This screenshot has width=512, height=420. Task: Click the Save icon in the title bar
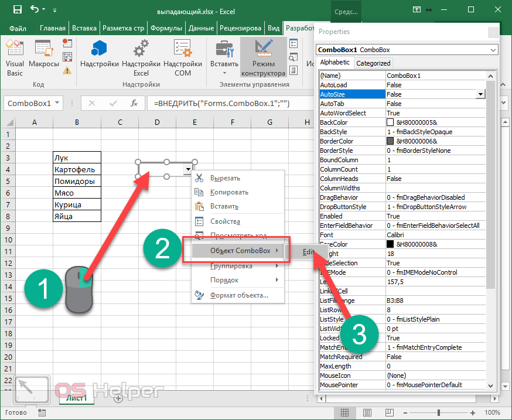click(x=17, y=10)
